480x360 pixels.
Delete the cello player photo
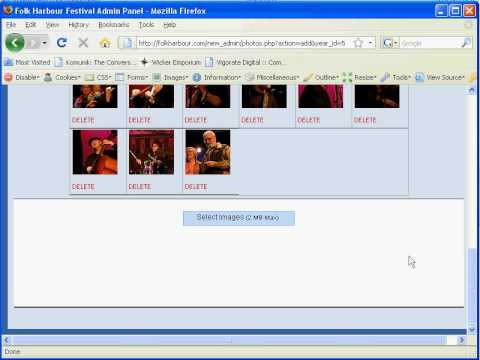coord(83,187)
